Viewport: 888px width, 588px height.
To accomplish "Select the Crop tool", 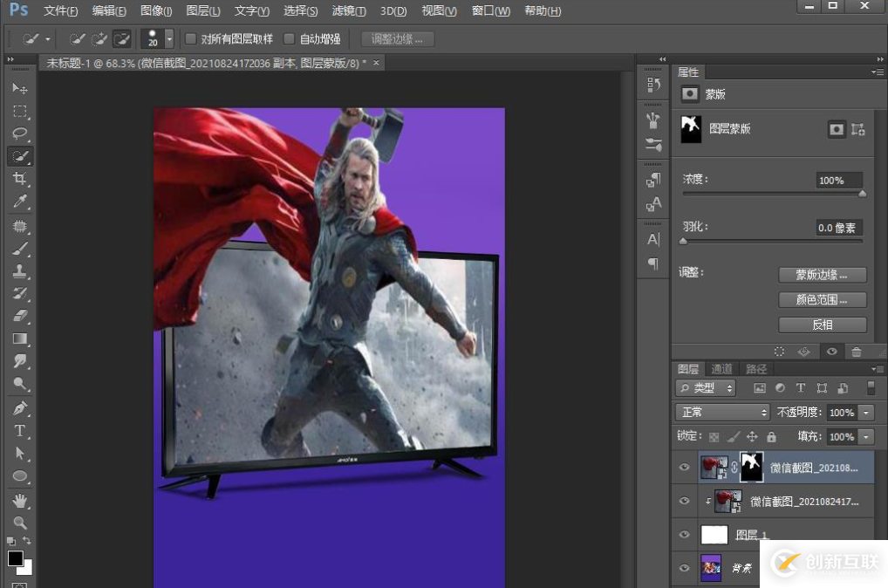I will [x=19, y=179].
